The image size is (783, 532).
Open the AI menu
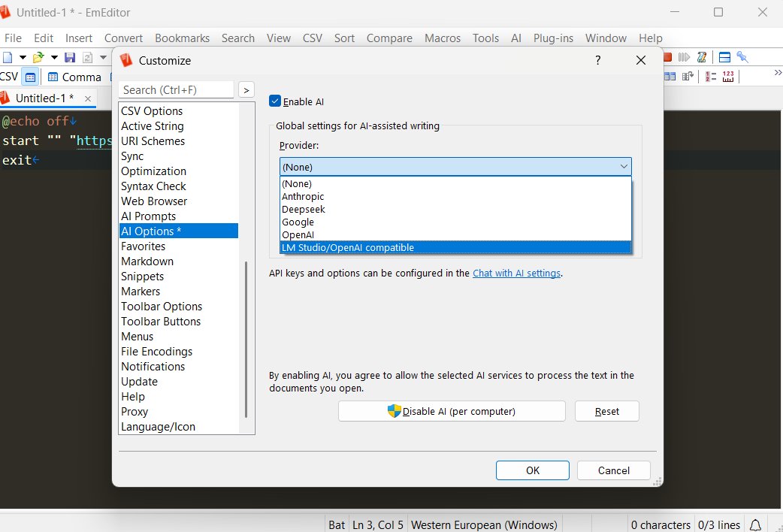pos(516,38)
